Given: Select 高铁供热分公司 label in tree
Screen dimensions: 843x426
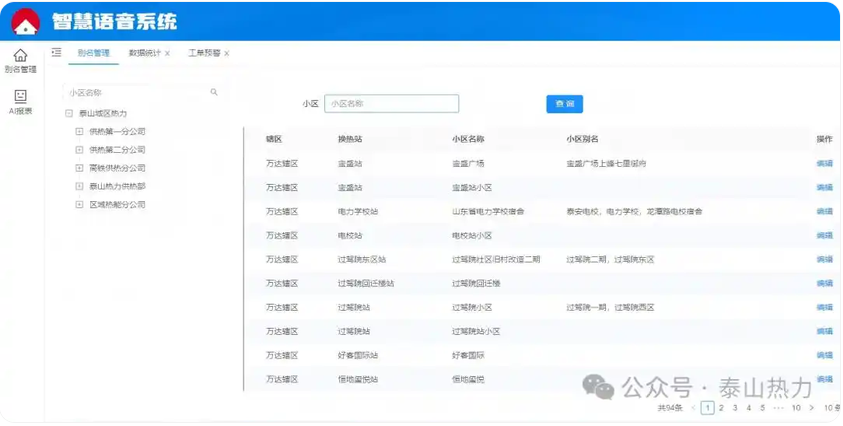Looking at the screenshot, I should [x=117, y=168].
